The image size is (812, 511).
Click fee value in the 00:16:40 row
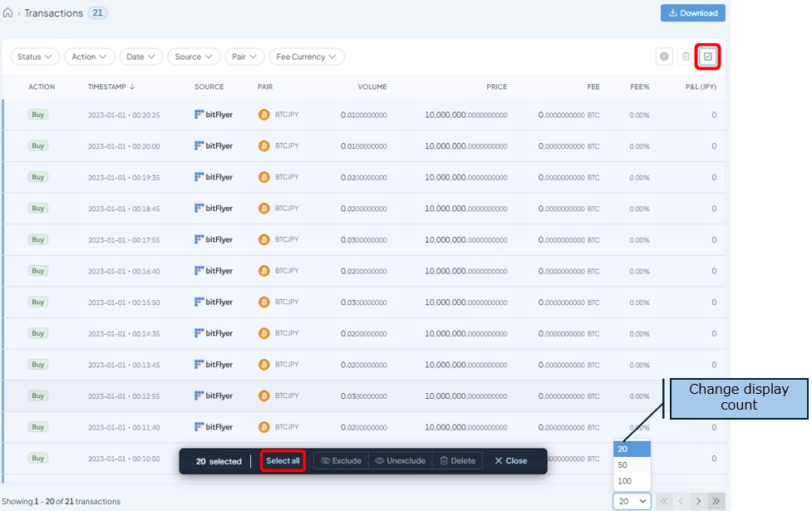pos(568,271)
